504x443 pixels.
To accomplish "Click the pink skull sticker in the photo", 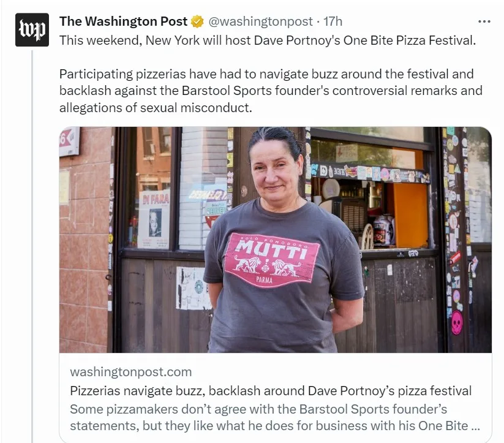I will click(457, 323).
